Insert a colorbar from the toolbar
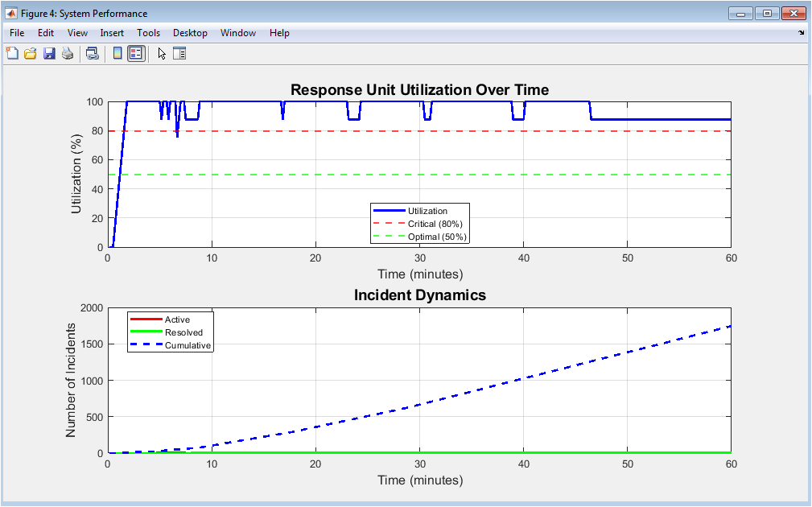The image size is (812, 507). (117, 54)
